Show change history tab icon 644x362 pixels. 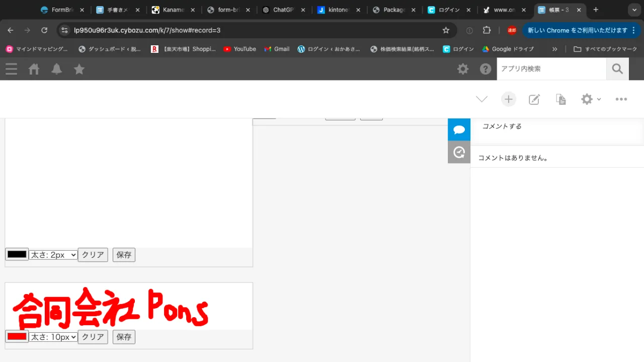point(459,152)
